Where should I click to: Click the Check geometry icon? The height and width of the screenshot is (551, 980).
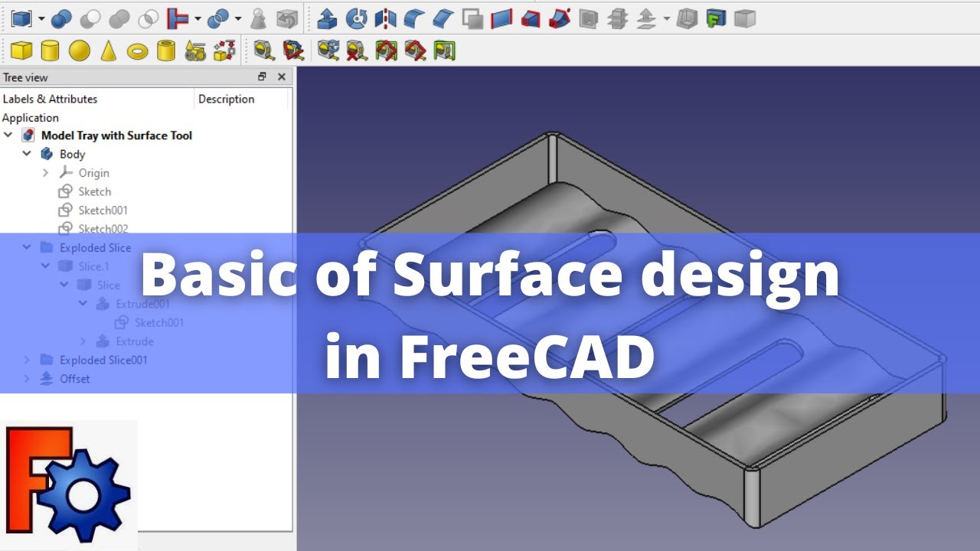259,18
